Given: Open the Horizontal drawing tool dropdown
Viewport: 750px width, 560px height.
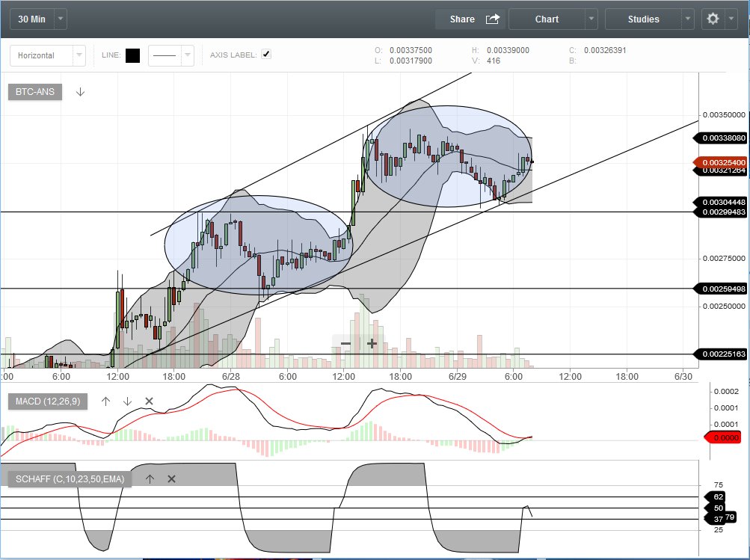Looking at the screenshot, I should click(79, 55).
